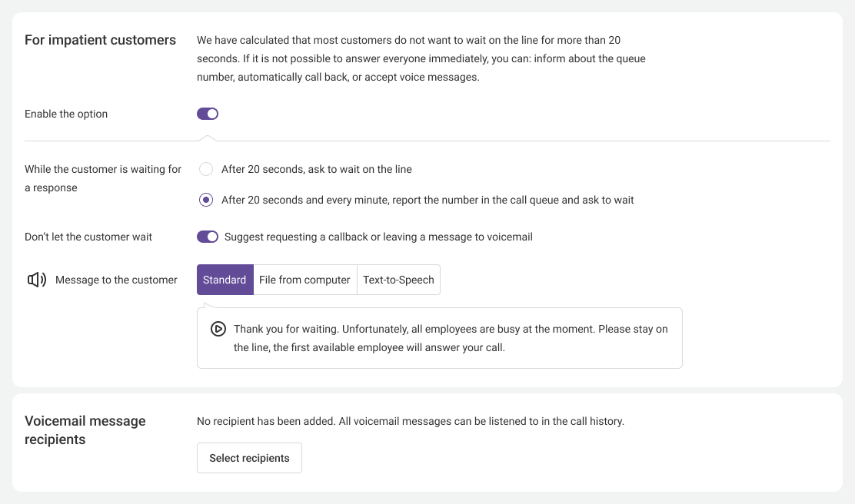
Task: Toggle the switch beside Suggest requesting a callback
Action: (208, 237)
